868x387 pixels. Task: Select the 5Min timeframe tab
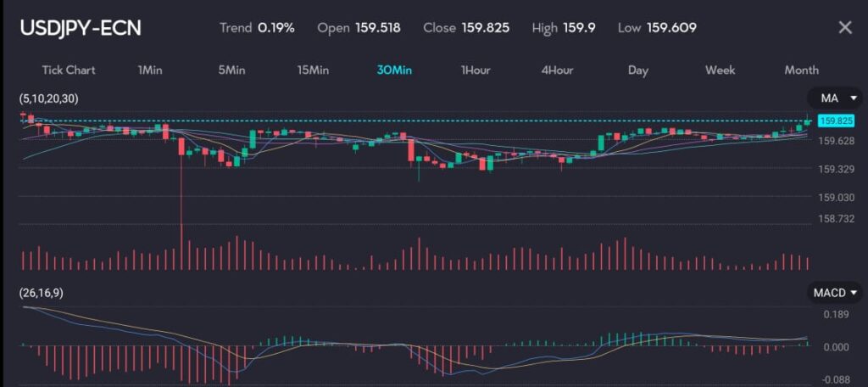pyautogui.click(x=231, y=70)
